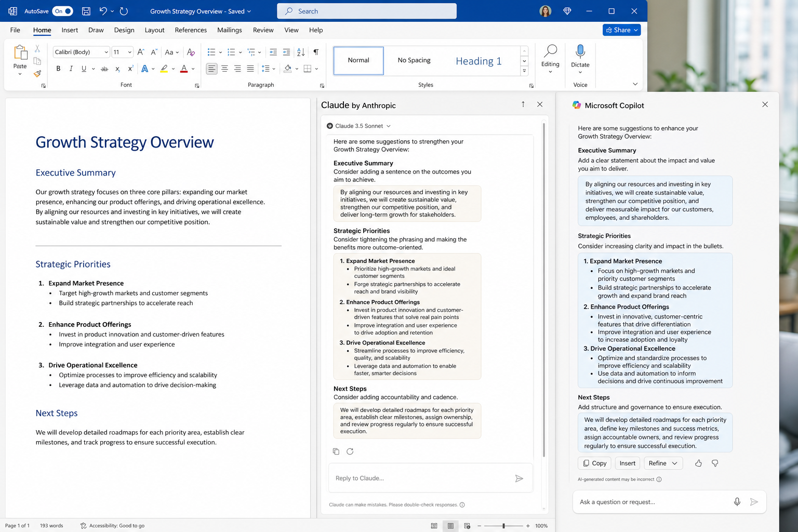Send message in Claude reply box

tap(519, 478)
